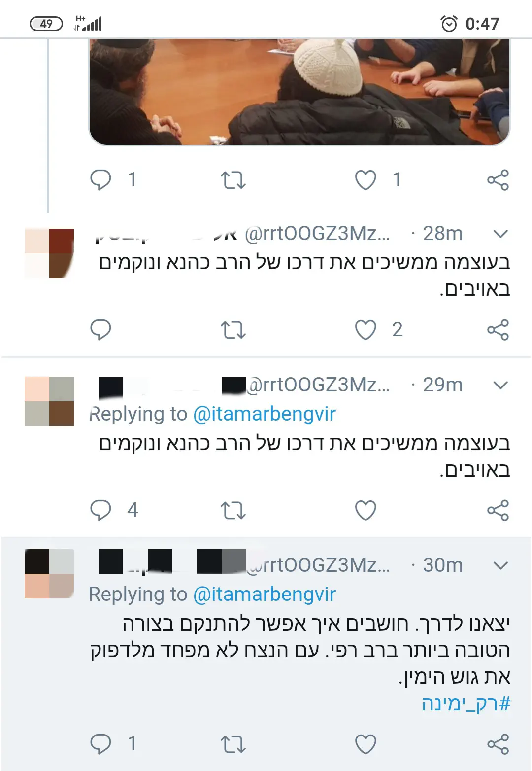Expand options chevron on the 28m tweet
Image resolution: width=532 pixels, height=771 pixels.
(x=500, y=234)
